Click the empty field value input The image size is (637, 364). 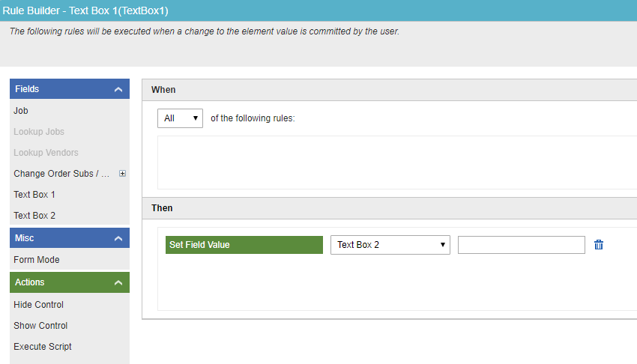[x=521, y=245]
